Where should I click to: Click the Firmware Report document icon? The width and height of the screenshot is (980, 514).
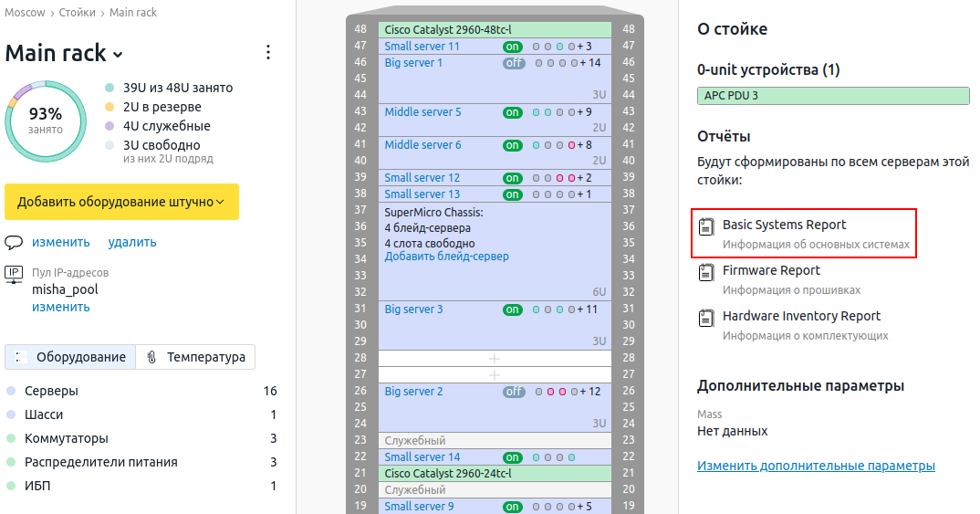pyautogui.click(x=705, y=272)
